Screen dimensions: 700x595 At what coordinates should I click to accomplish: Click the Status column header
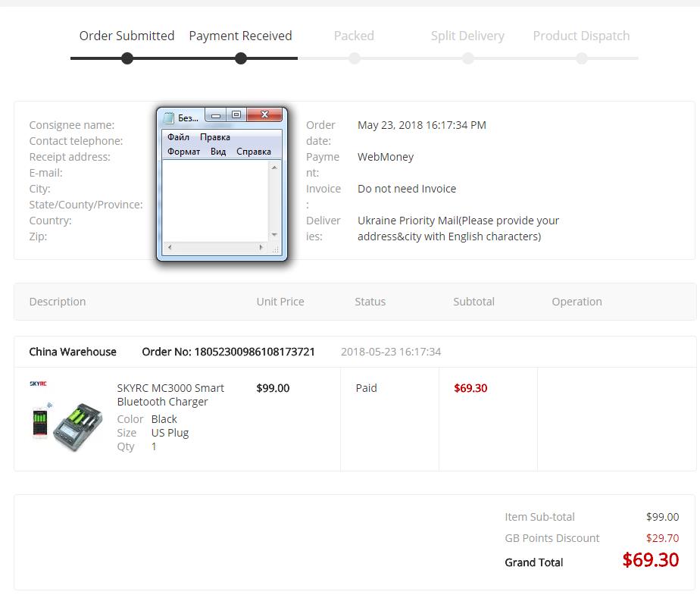tap(370, 302)
